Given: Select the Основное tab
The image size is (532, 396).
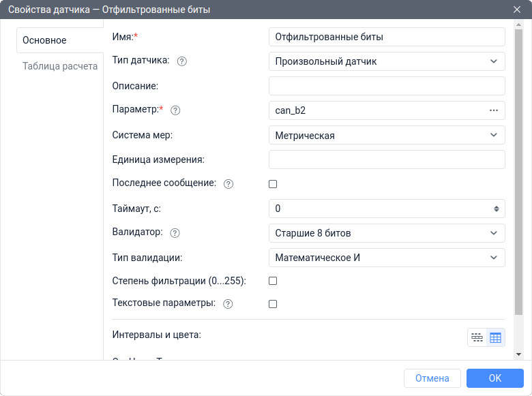Looking at the screenshot, I should (x=45, y=40).
